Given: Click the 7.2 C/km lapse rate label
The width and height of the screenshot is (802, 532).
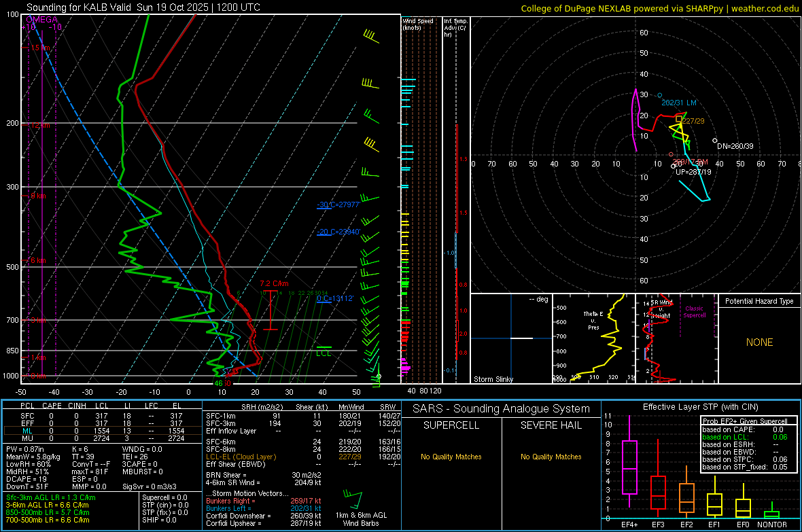Looking at the screenshot, I should (274, 283).
